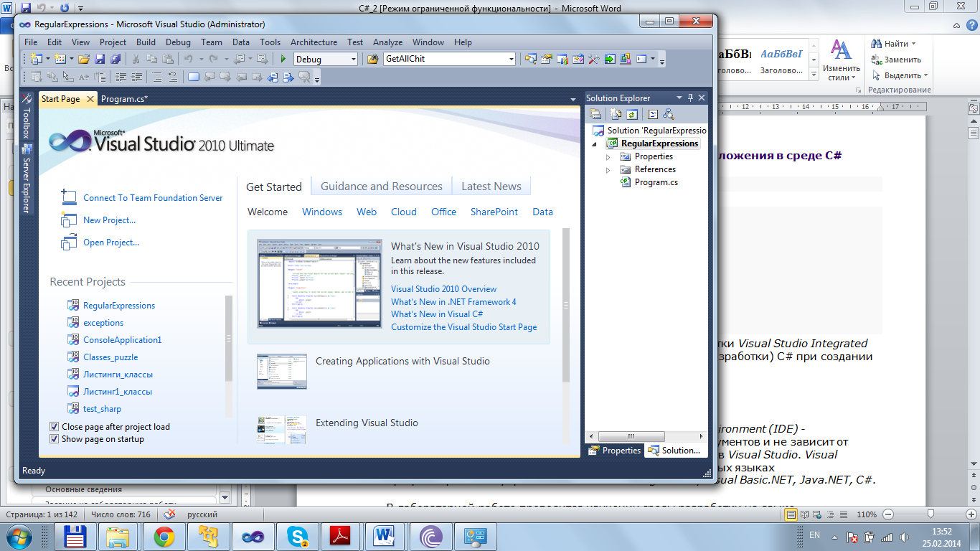Open the Object Browser toolbar icon

(578, 59)
